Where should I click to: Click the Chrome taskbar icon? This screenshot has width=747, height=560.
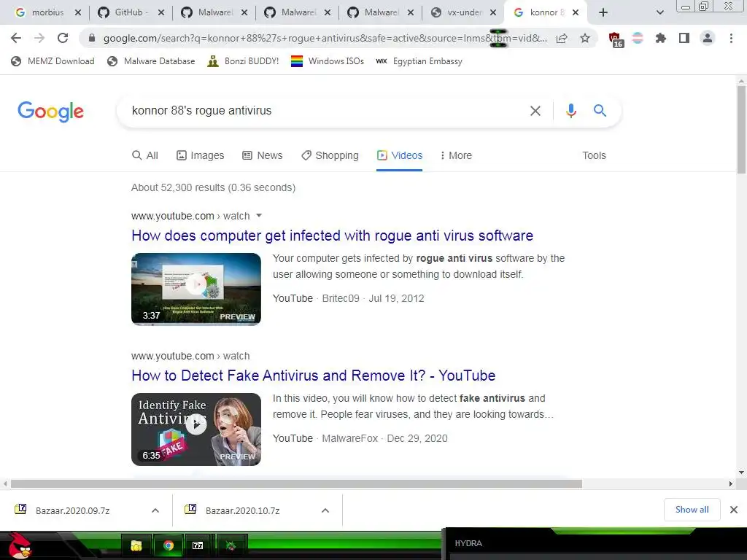click(168, 545)
